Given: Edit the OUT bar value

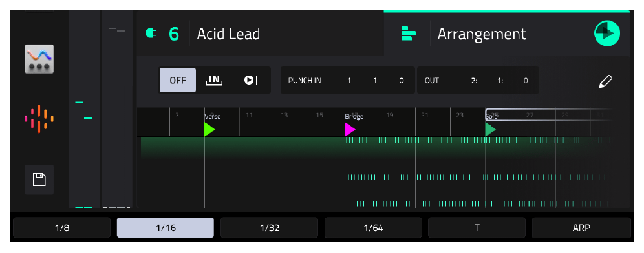Looking at the screenshot, I should point(475,81).
